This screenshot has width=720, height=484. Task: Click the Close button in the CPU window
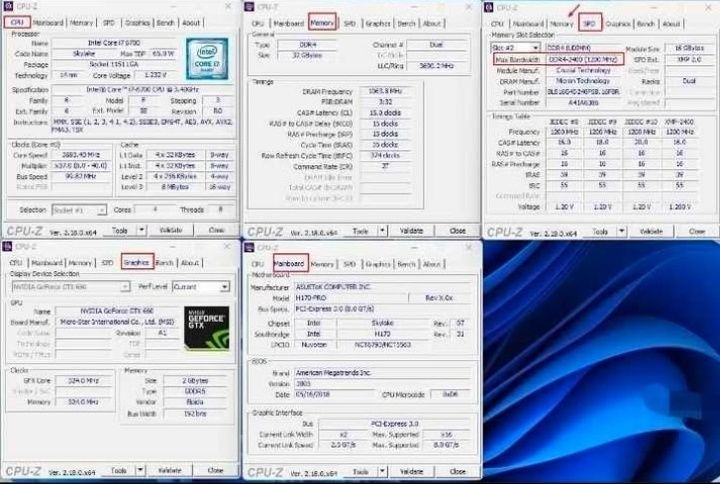(216, 230)
